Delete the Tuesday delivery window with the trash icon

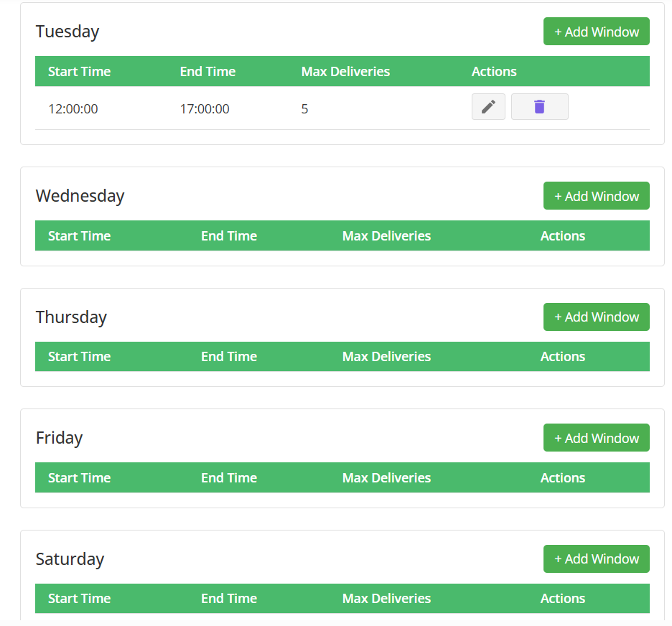539,107
